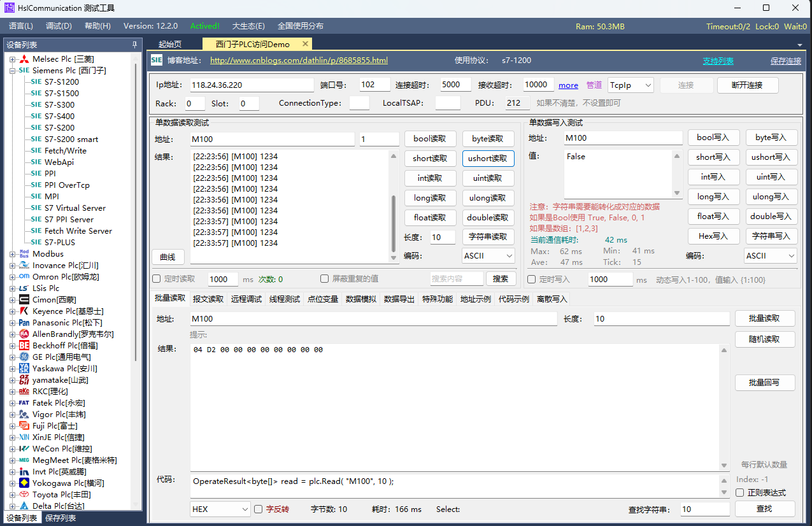Click the LSis Plc logo icon

coord(24,288)
